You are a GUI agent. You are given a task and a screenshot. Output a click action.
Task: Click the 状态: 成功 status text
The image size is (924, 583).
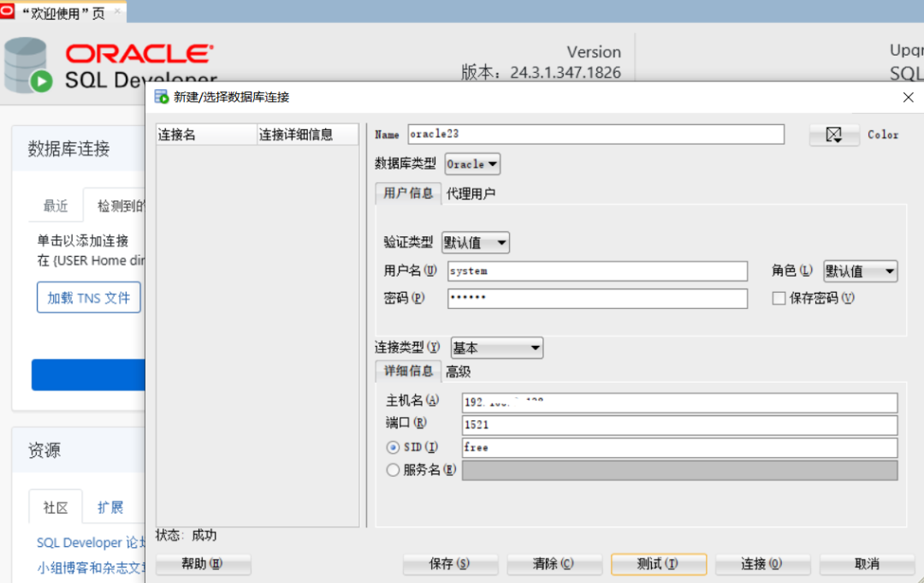[187, 535]
